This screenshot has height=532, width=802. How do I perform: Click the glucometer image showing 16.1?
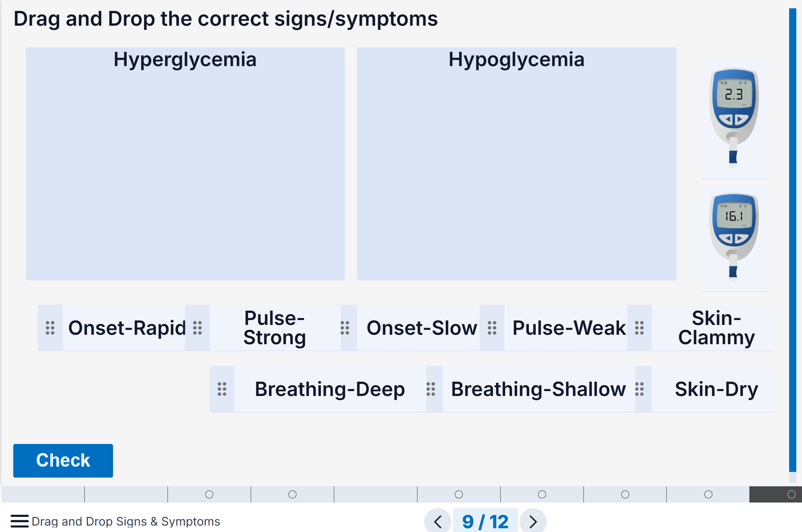(734, 238)
